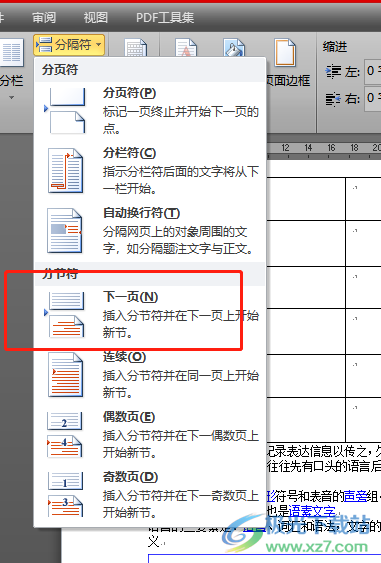
Task: Click the left indent 左 icon
Action: click(333, 71)
